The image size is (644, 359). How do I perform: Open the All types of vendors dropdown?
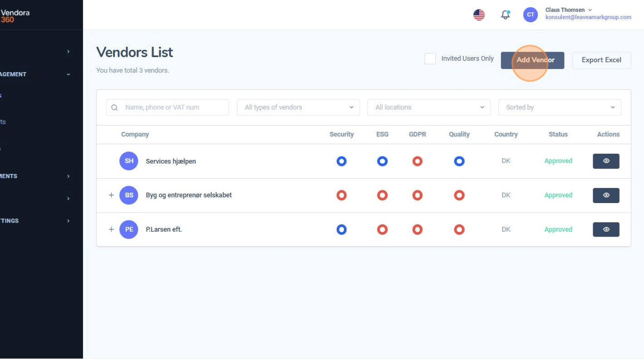298,107
